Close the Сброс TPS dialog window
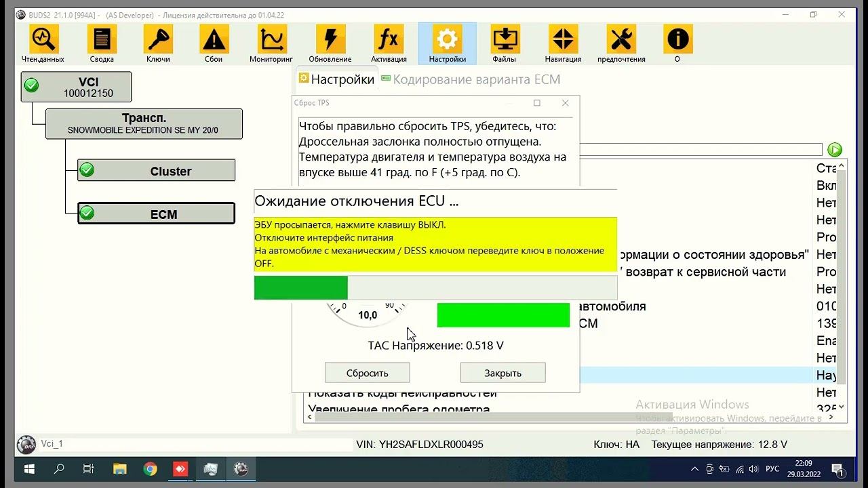This screenshot has height=488, width=868. (566, 103)
